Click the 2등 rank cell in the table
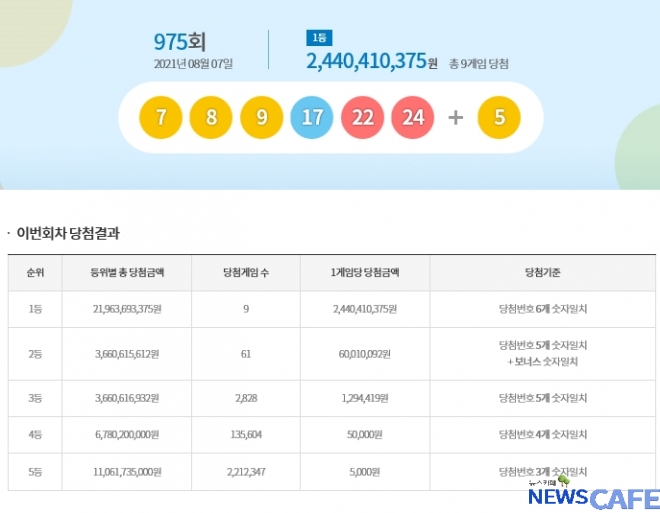660x513 pixels. point(35,352)
